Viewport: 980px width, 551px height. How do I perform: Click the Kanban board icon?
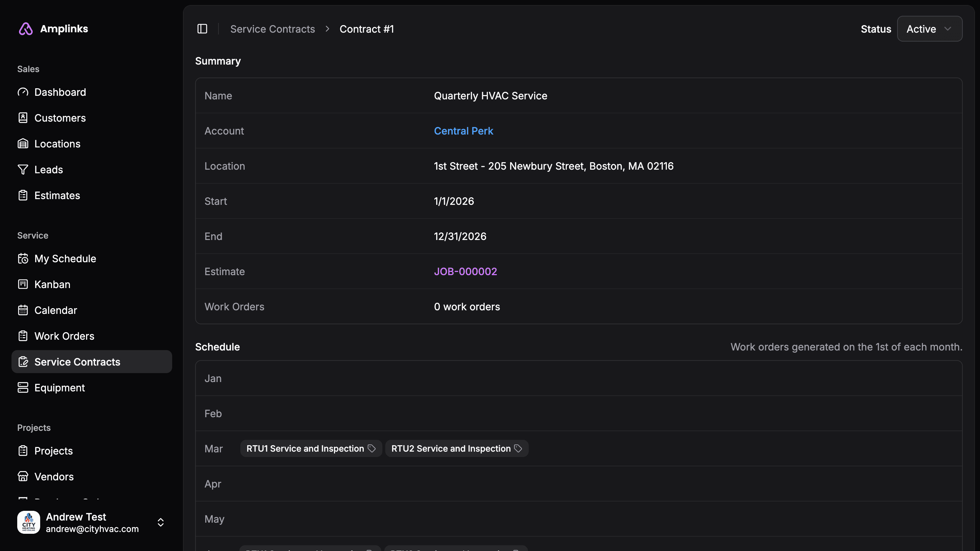point(23,284)
